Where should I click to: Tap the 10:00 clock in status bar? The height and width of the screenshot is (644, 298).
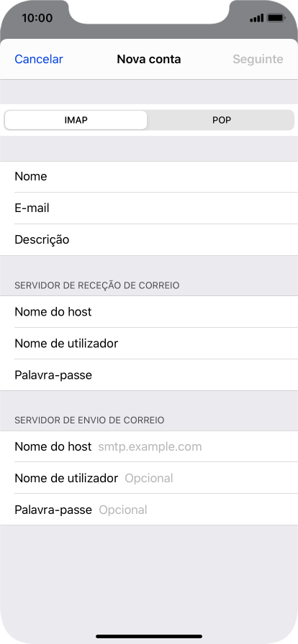point(37,18)
